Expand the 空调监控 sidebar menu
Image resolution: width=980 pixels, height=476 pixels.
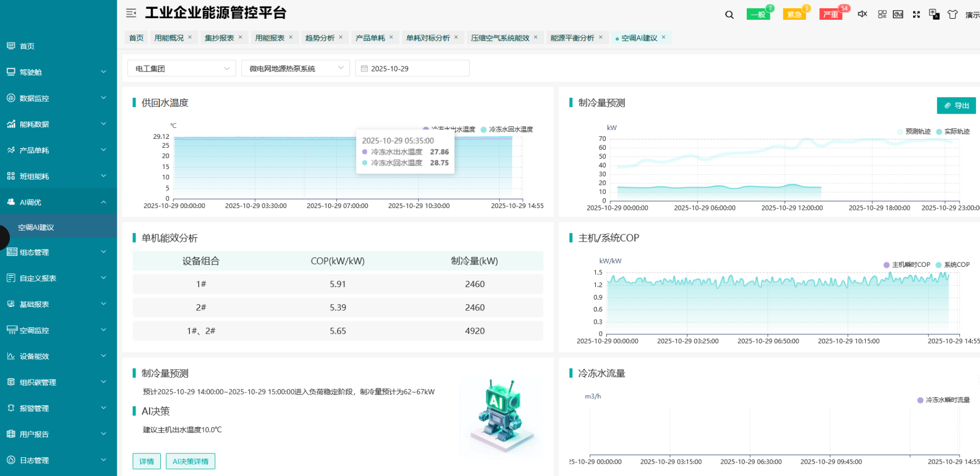pyautogui.click(x=58, y=330)
